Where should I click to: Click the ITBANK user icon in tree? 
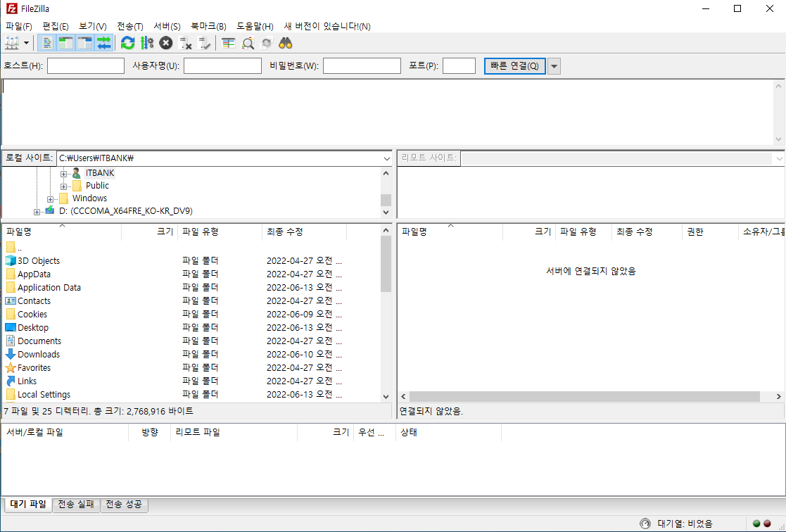[76, 173]
